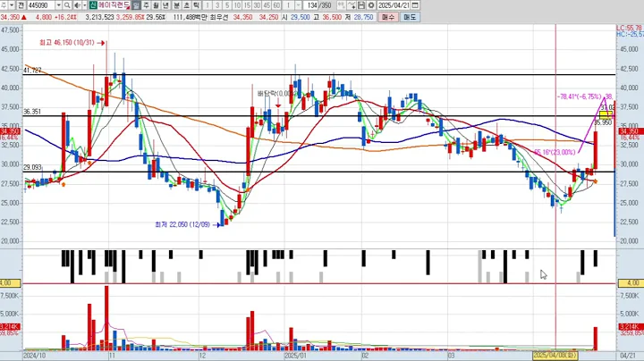The width and height of the screenshot is (644, 361).
Task: Select the minute (분) chart period
Action: coord(176,5)
